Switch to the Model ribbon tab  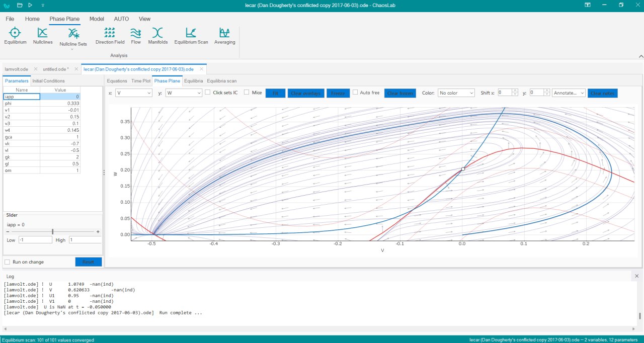[97, 19]
